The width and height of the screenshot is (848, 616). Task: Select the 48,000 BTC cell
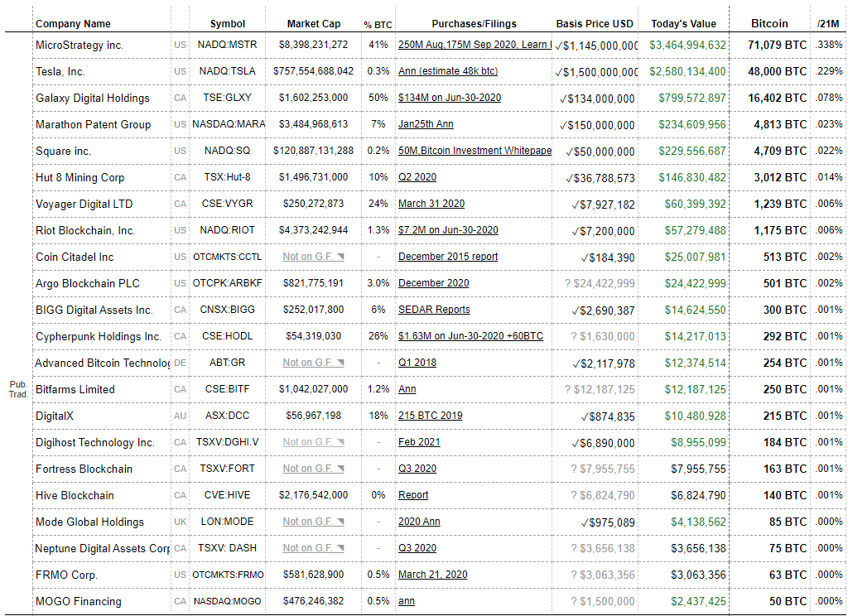pos(769,71)
